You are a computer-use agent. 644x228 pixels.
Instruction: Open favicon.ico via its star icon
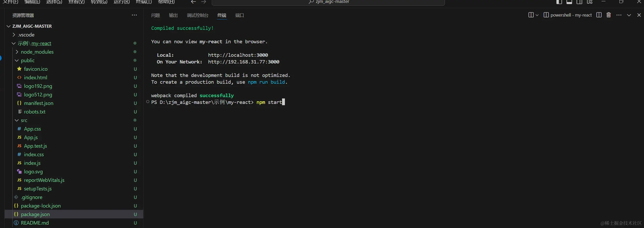19,69
